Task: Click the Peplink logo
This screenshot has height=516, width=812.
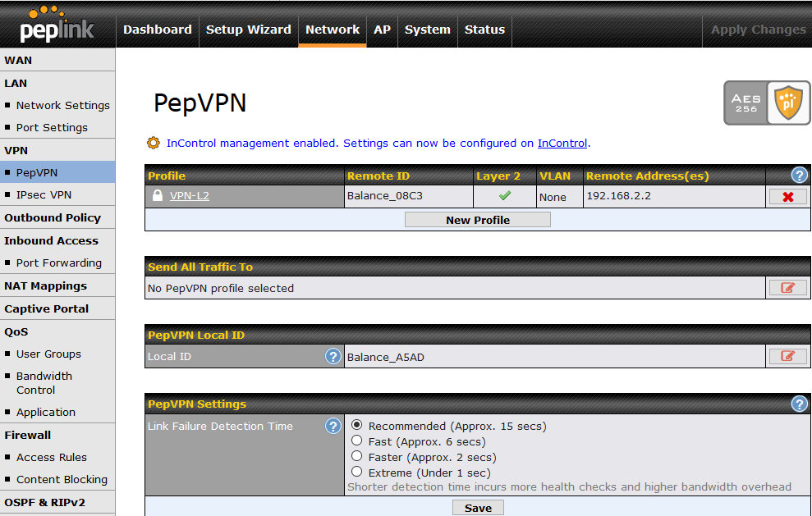Action: [x=57, y=25]
